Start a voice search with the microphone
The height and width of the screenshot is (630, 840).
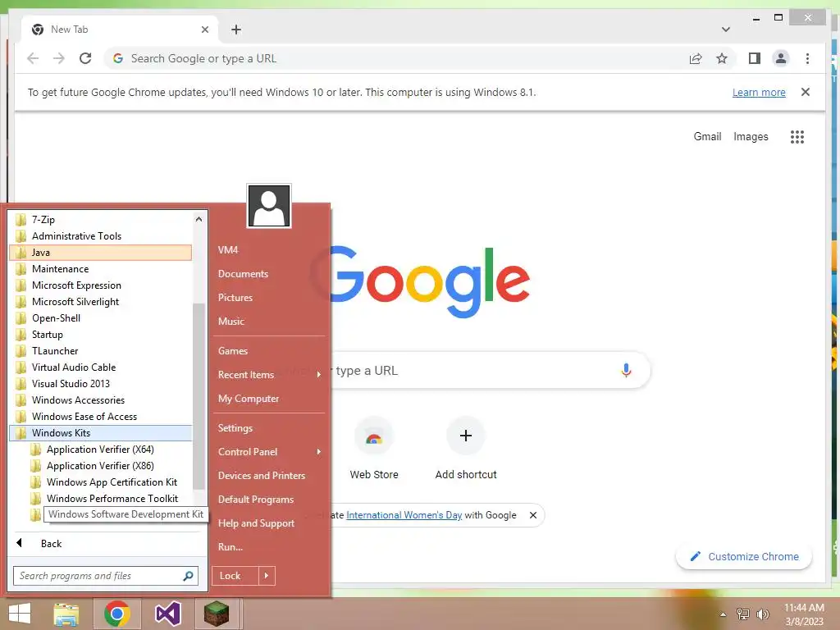626,370
